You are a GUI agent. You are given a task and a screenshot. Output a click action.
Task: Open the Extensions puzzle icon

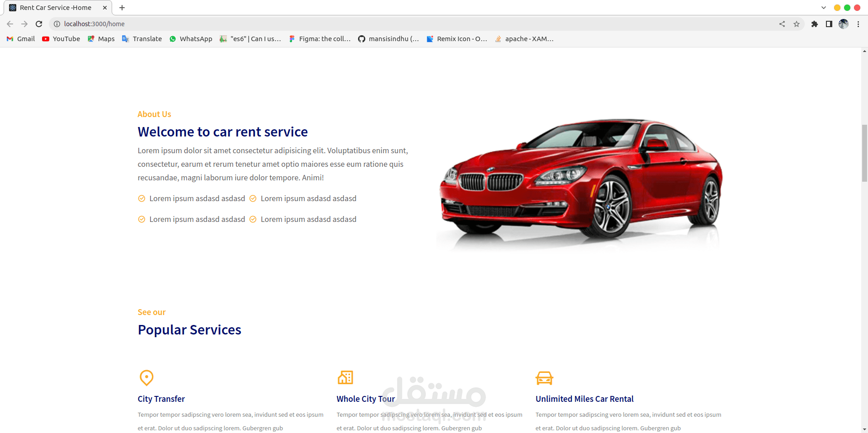815,24
